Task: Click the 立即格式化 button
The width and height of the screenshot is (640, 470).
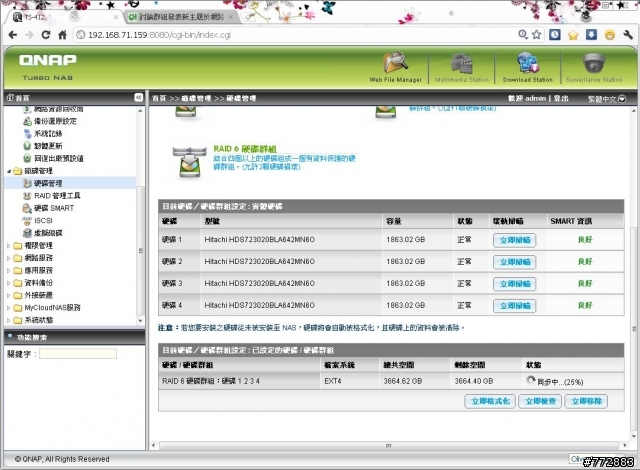Action: tap(490, 401)
